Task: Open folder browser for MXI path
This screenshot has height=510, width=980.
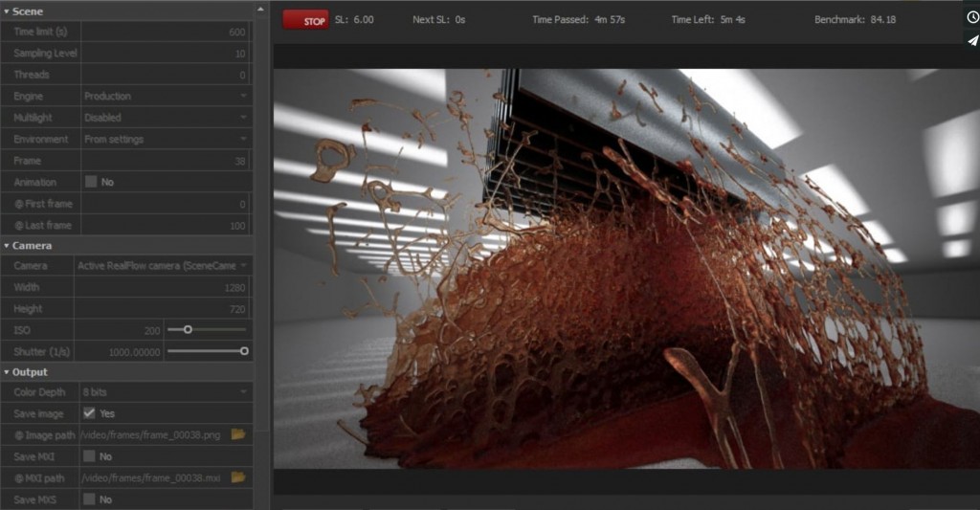Action: tap(238, 477)
